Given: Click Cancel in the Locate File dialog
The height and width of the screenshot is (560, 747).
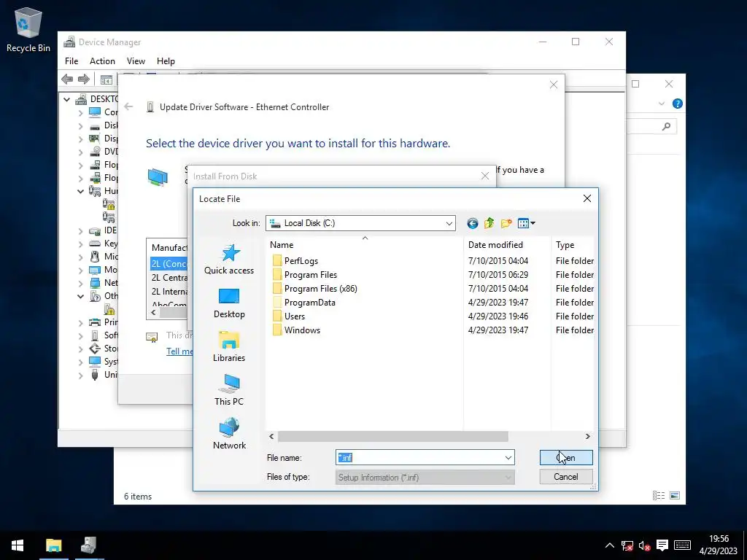Looking at the screenshot, I should (x=566, y=477).
